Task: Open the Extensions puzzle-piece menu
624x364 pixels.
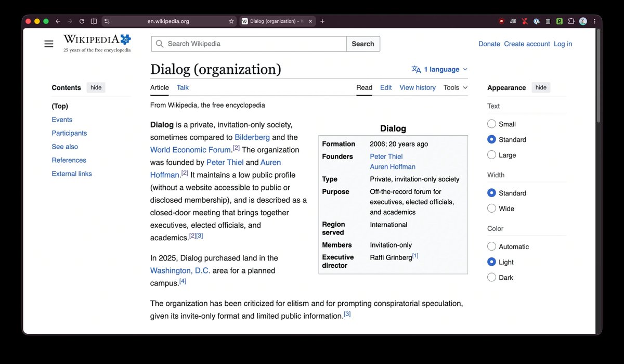Action: (x=571, y=21)
